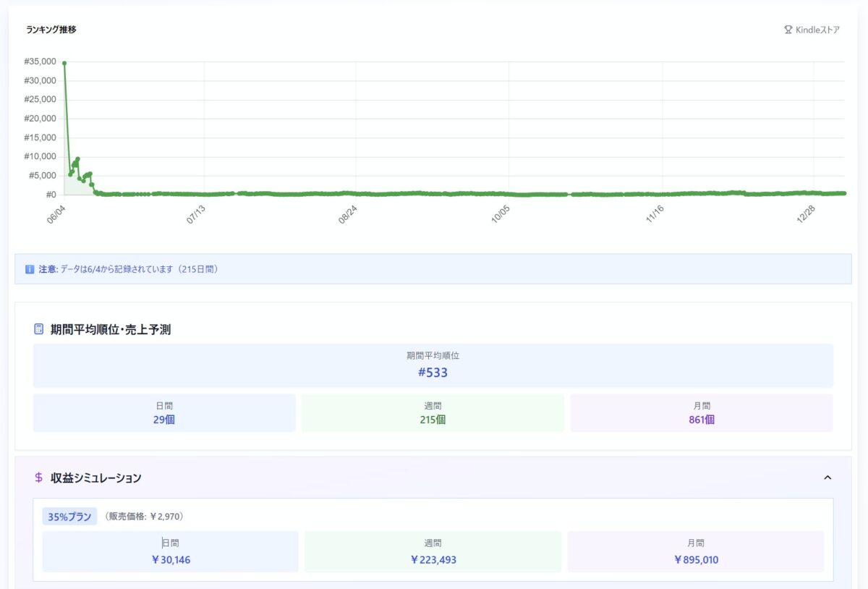This screenshot has width=868, height=589.
Task: Click the ランキング推移 chart title
Action: pyautogui.click(x=51, y=30)
